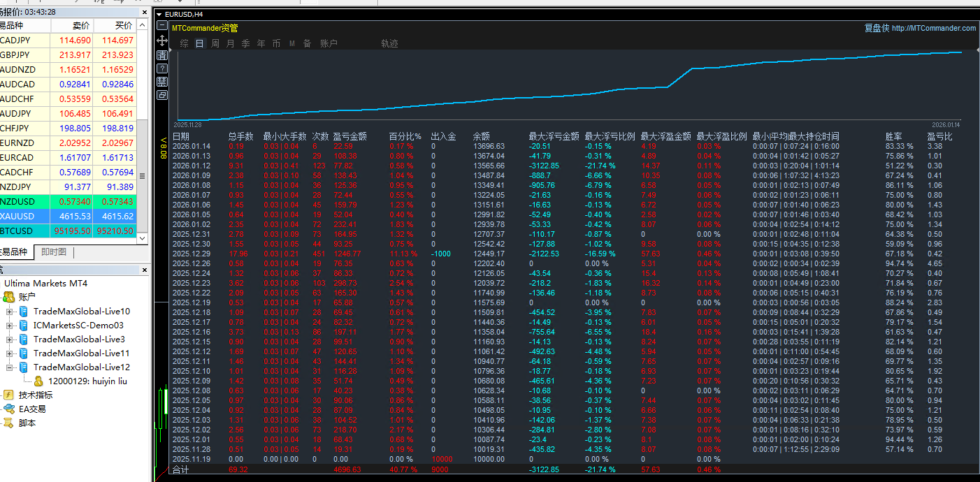Close the navigator panel with X
The height and width of the screenshot is (482, 980).
pos(143,269)
